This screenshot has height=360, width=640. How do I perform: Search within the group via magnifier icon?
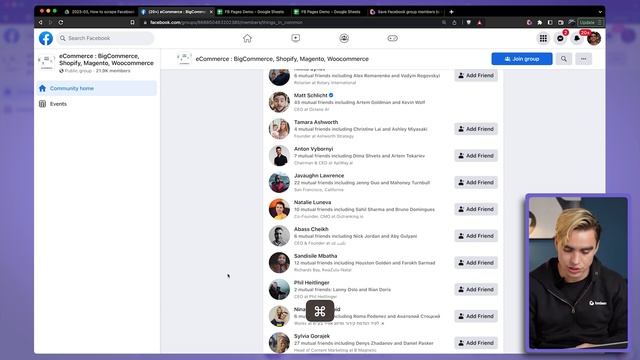point(564,59)
